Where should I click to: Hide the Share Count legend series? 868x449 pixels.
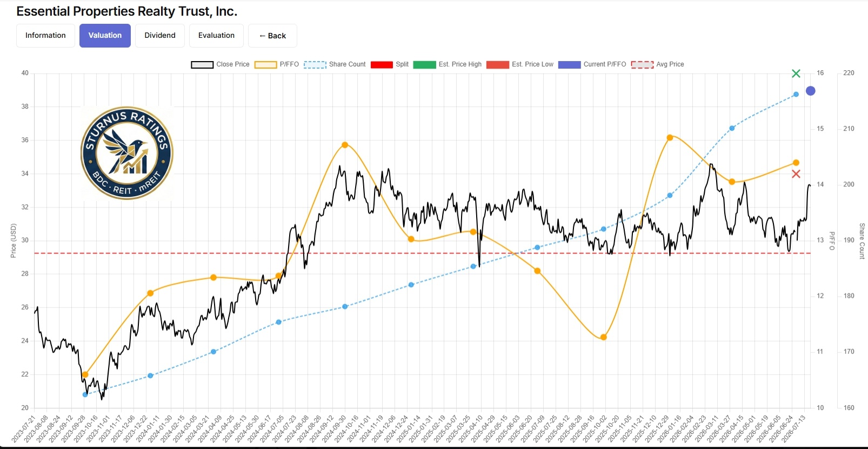pyautogui.click(x=335, y=64)
